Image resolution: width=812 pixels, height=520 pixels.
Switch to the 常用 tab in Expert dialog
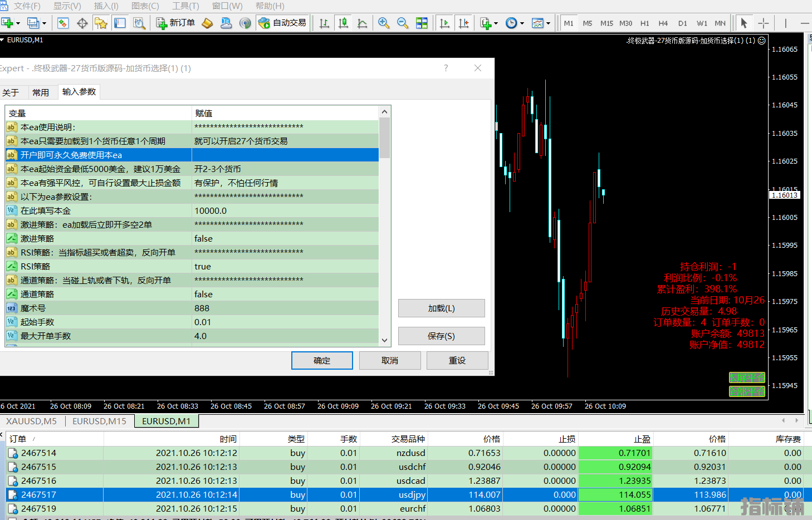41,92
